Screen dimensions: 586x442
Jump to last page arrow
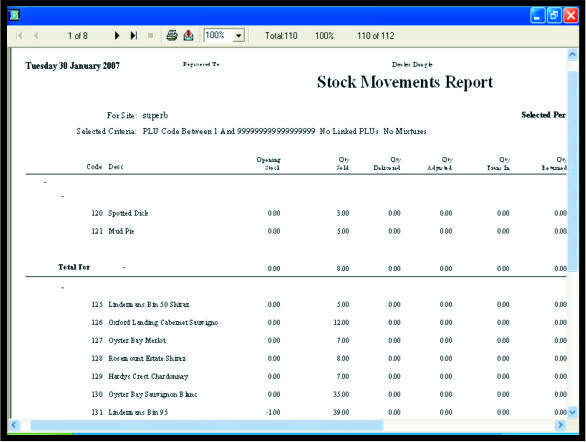pos(134,36)
